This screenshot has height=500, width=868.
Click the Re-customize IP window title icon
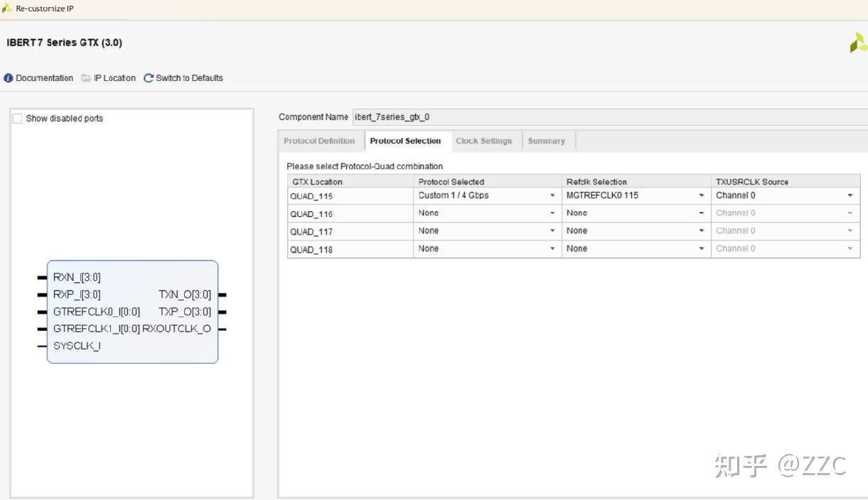pyautogui.click(x=7, y=9)
